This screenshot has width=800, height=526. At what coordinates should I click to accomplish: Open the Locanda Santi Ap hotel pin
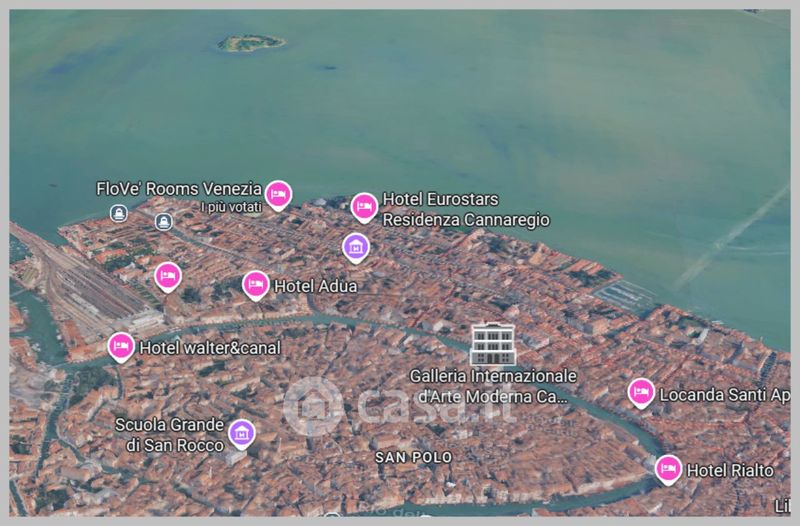tap(641, 393)
